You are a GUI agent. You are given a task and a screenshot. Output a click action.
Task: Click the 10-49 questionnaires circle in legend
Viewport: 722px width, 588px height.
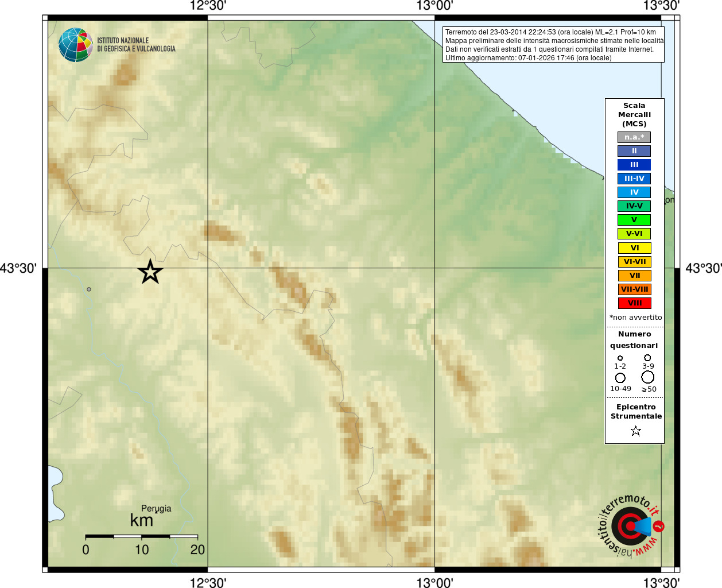coord(620,378)
